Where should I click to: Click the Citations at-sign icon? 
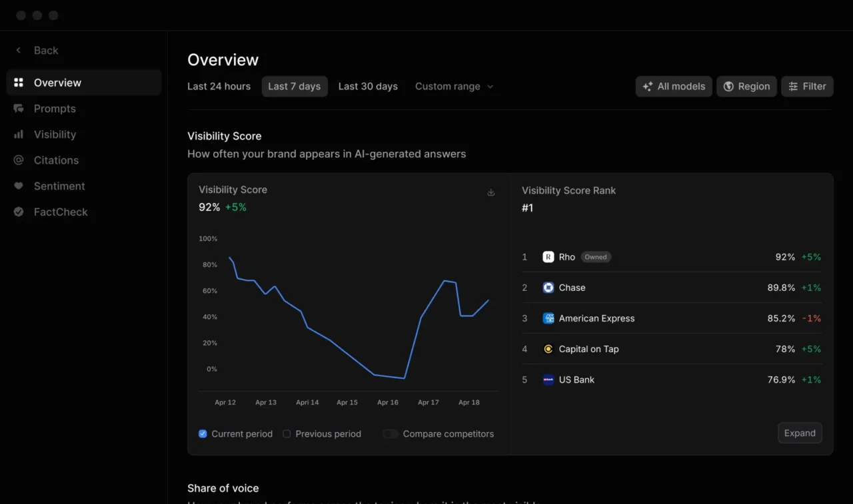19,160
